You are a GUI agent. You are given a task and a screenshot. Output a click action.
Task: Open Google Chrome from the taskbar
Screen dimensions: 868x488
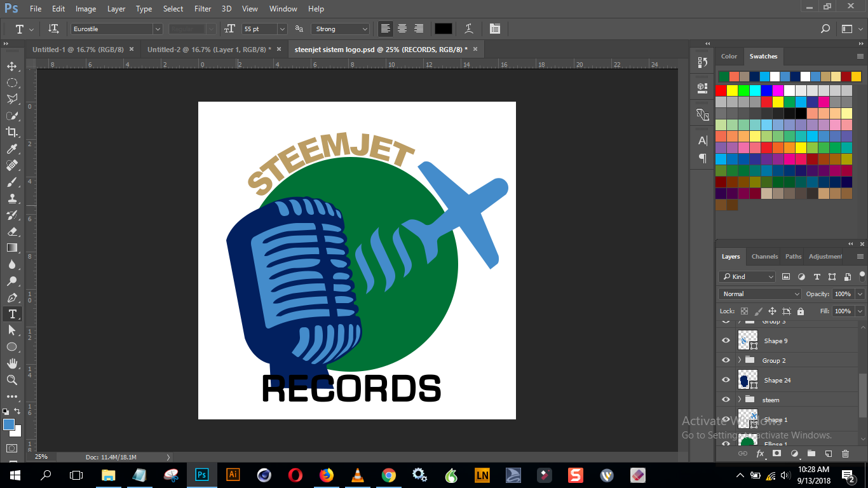[388, 475]
